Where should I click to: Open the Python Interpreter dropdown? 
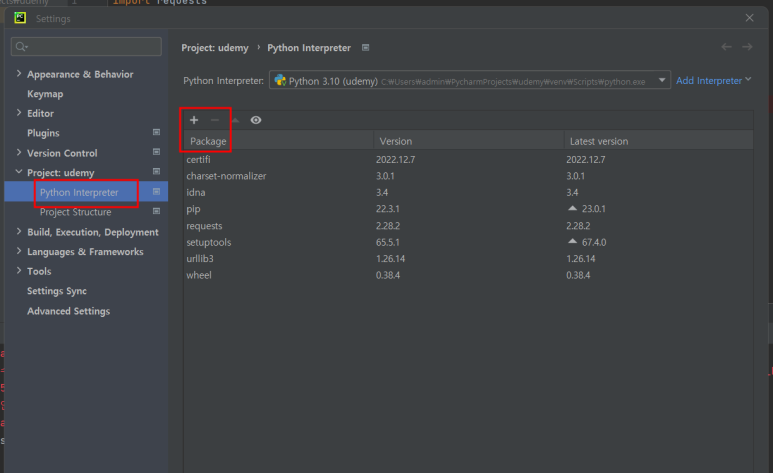(470, 80)
